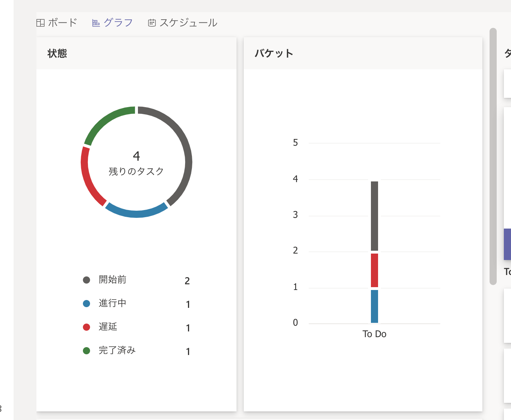
Task: Click the red dot next to 遅延
Action: pyautogui.click(x=86, y=327)
